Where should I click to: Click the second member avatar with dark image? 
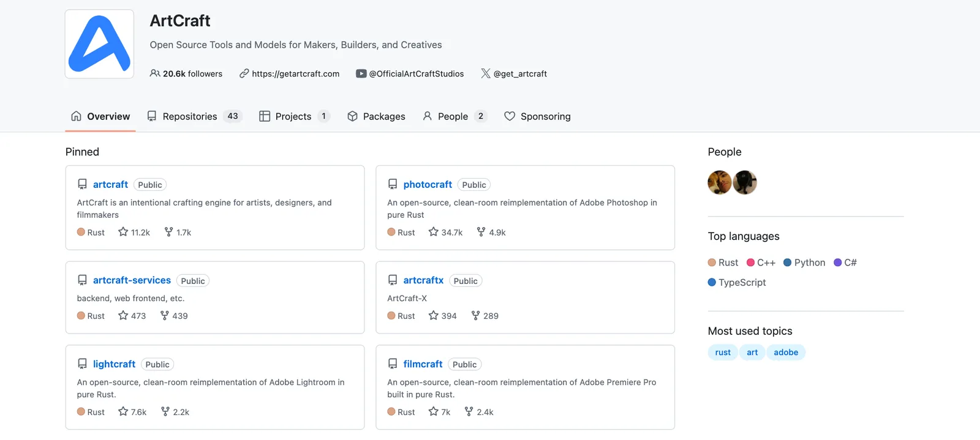click(745, 182)
